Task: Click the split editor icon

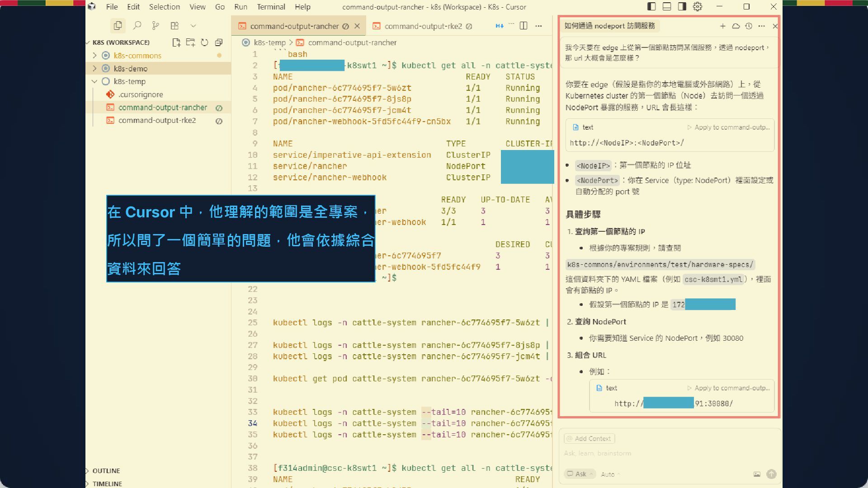Action: click(x=524, y=26)
